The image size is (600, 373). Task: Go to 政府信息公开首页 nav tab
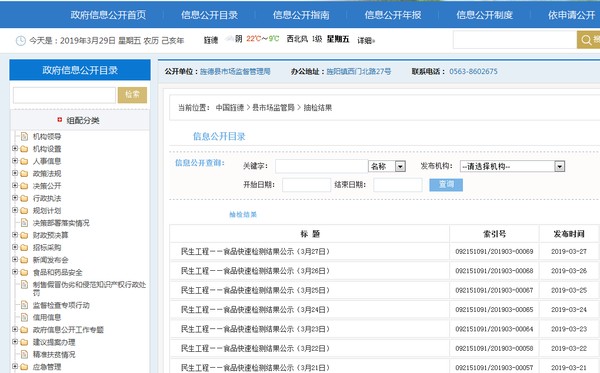(x=108, y=15)
